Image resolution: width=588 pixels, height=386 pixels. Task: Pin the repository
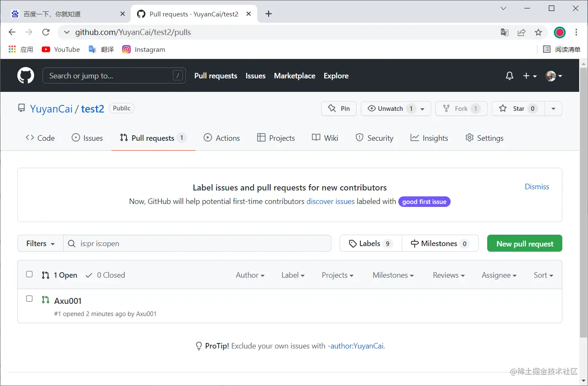(x=339, y=109)
